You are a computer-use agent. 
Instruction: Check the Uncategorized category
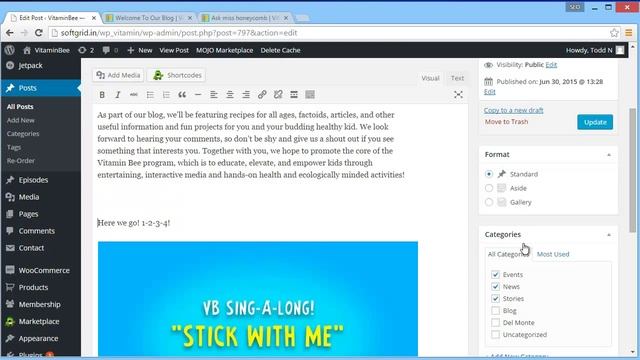point(495,335)
